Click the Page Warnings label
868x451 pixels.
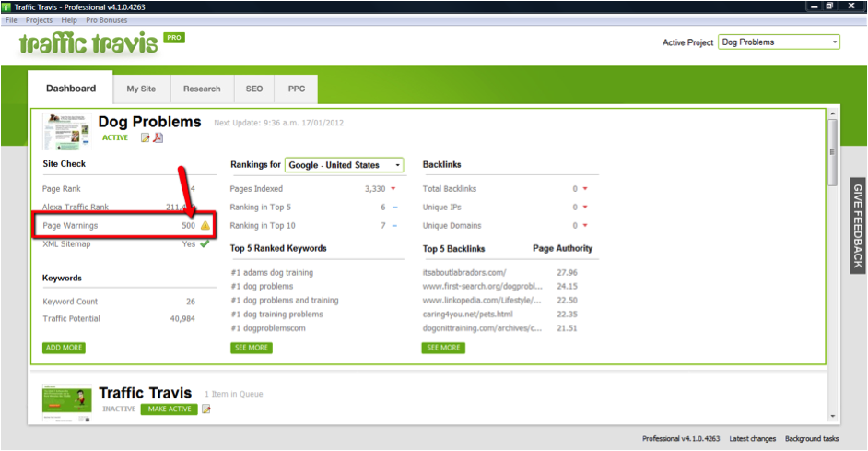pos(70,225)
